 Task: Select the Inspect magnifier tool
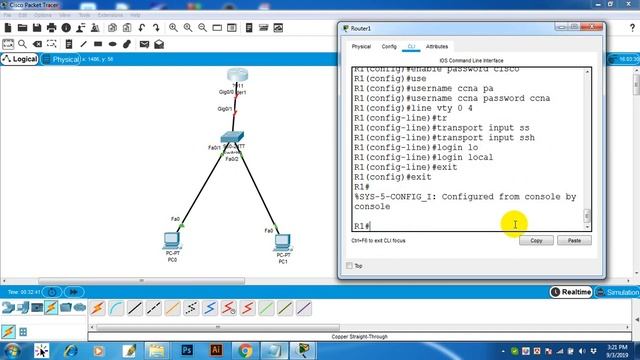tap(22, 44)
